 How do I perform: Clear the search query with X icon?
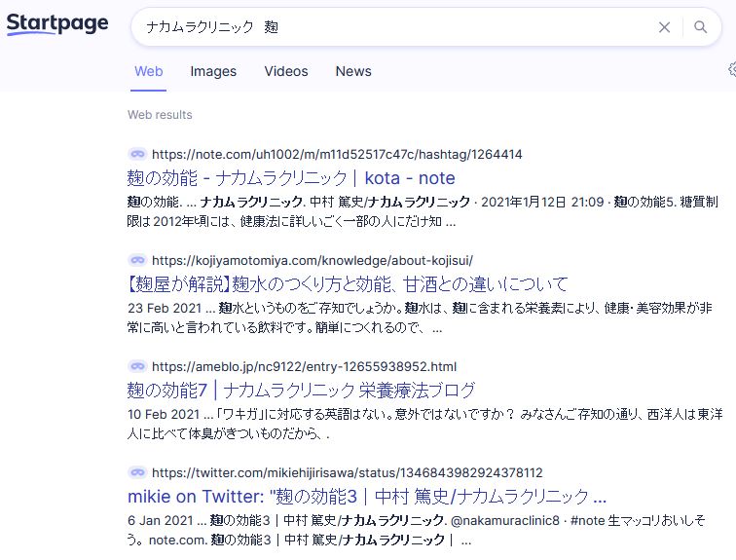click(664, 27)
